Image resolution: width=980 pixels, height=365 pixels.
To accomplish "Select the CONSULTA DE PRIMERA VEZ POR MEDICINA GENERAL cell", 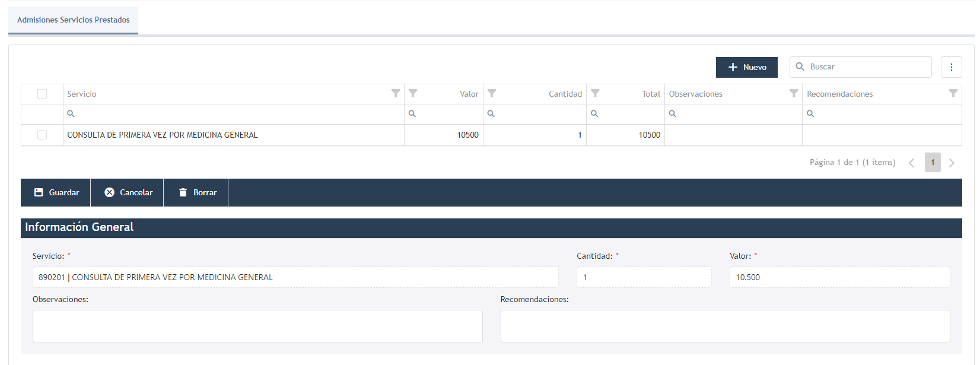I will 234,135.
